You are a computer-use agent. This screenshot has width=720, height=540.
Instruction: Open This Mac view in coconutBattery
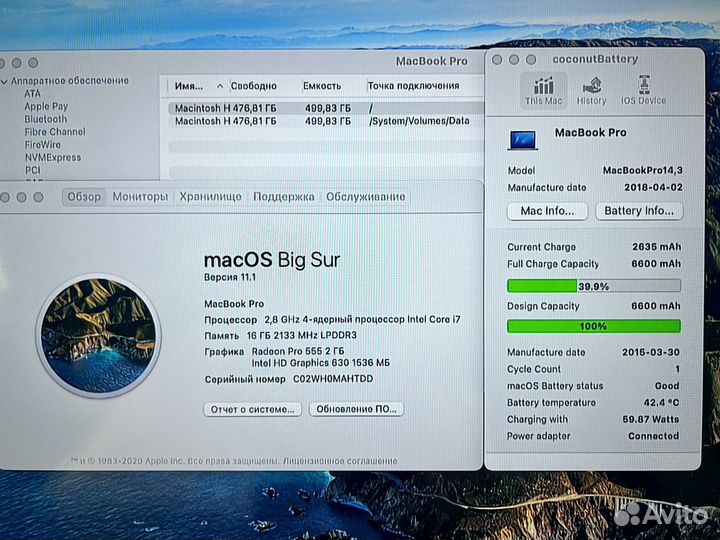(x=543, y=90)
